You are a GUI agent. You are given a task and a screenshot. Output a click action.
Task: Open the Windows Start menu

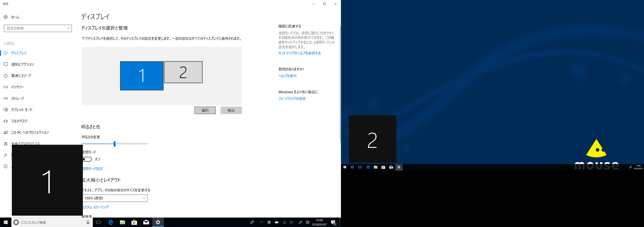click(5, 222)
